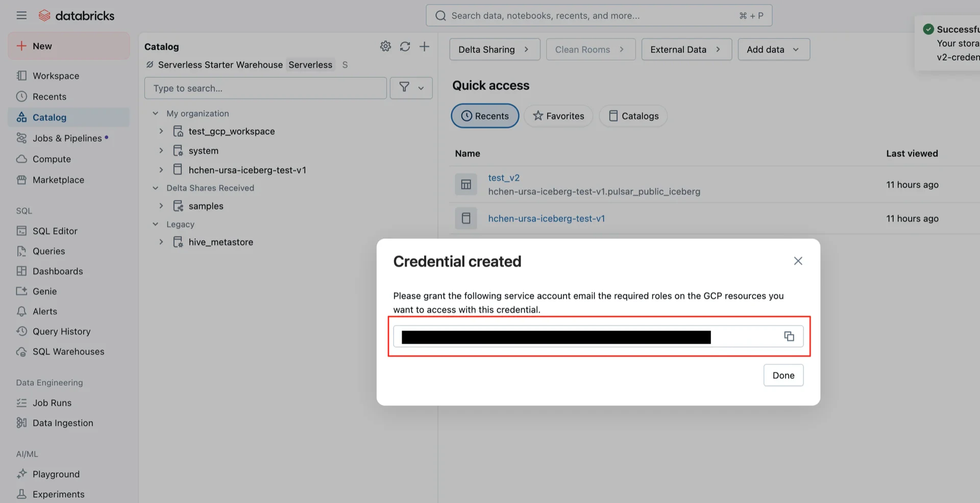Screen dimensions: 980x503
Task: Open External Data
Action: tap(687, 49)
